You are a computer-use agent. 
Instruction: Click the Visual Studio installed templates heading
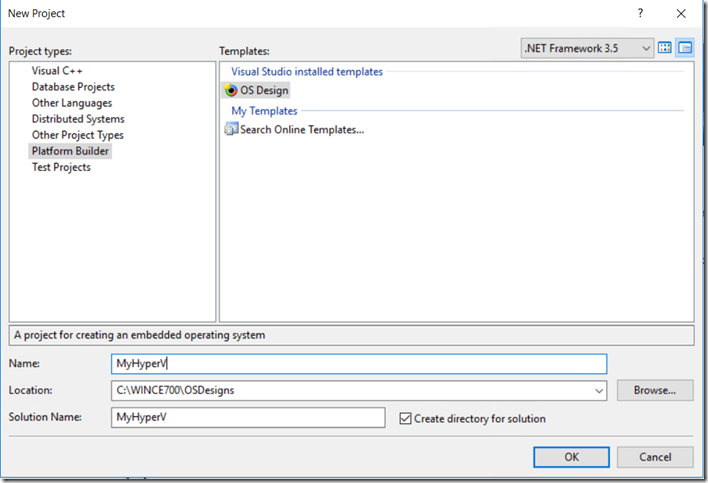pos(307,72)
